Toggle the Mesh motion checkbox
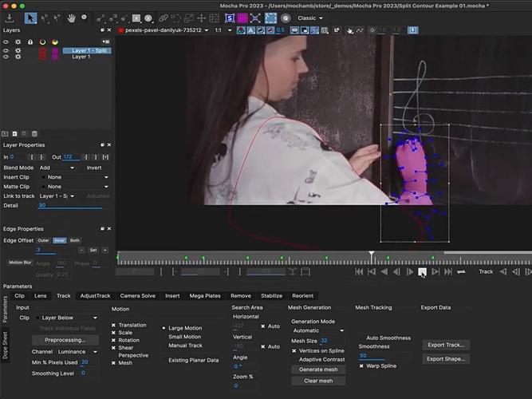Screen dimensions: 532x399 tap(114, 362)
